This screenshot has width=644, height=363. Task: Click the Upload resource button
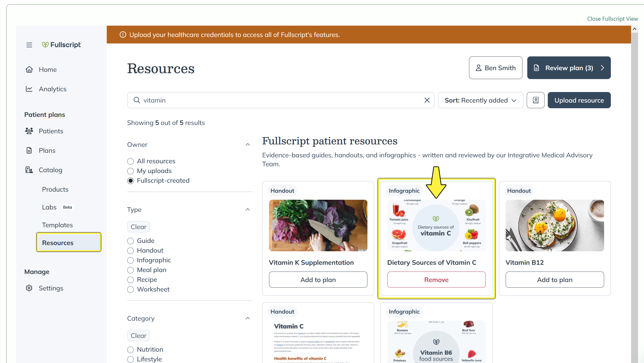coord(579,100)
